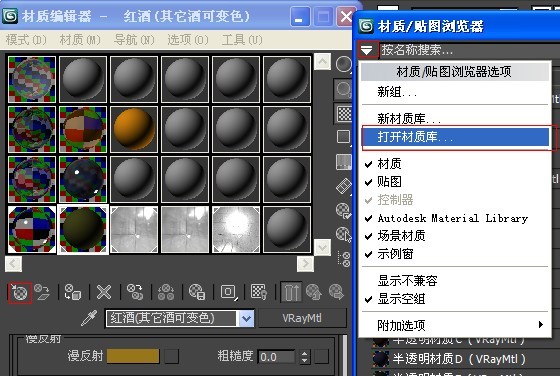Click the Material Editor Options icon
560x376 pixels.
(x=344, y=211)
